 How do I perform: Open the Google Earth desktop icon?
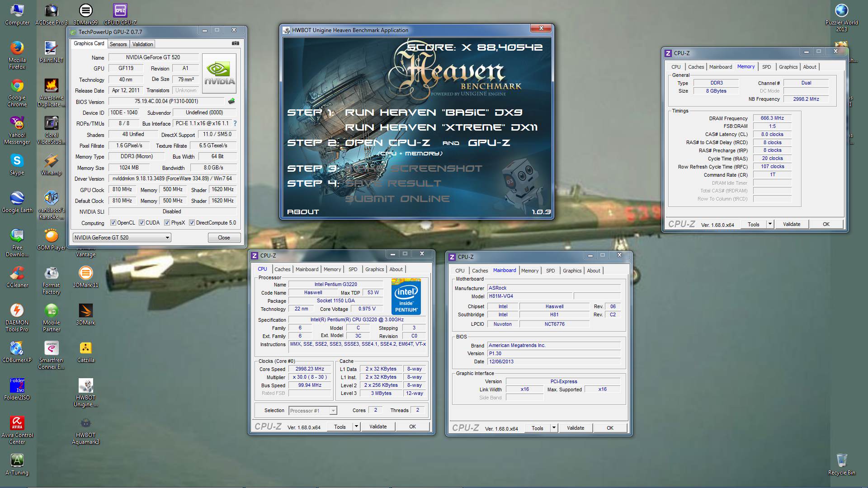click(17, 202)
